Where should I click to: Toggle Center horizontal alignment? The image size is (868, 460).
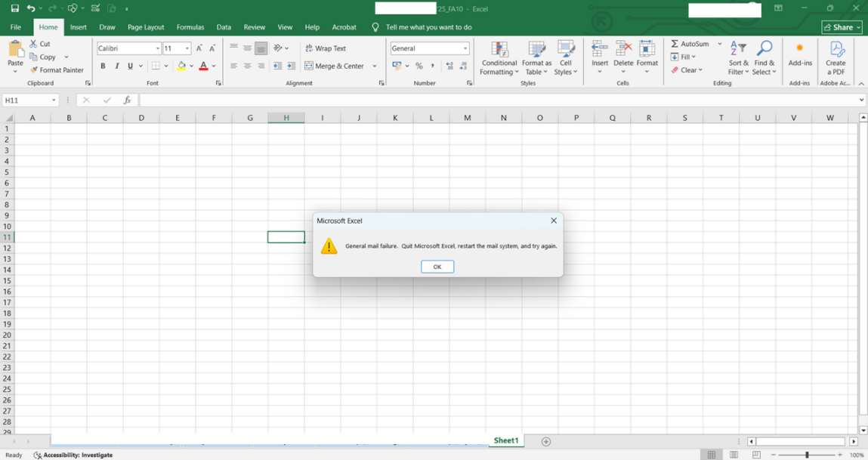[248, 66]
